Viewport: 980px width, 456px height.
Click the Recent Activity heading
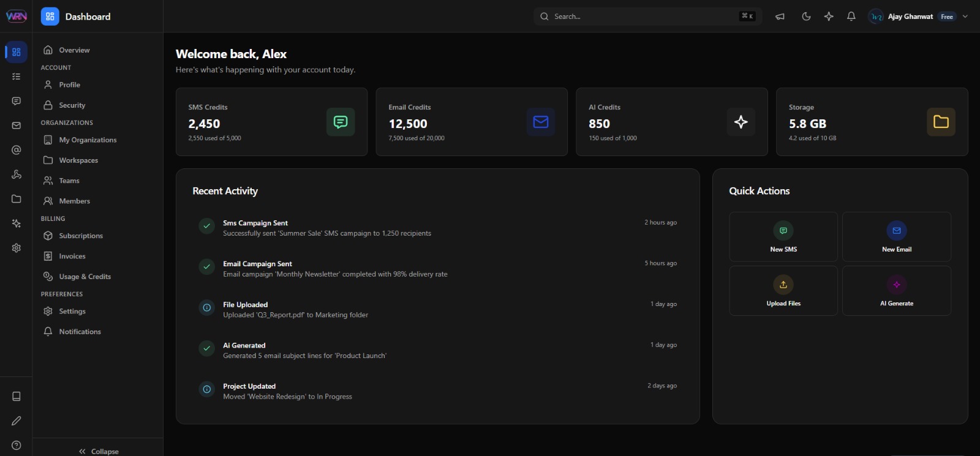click(x=225, y=191)
